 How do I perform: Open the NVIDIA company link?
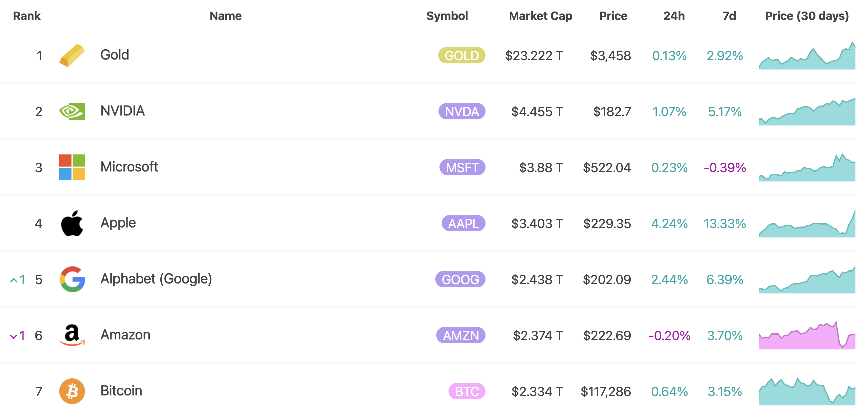click(122, 111)
